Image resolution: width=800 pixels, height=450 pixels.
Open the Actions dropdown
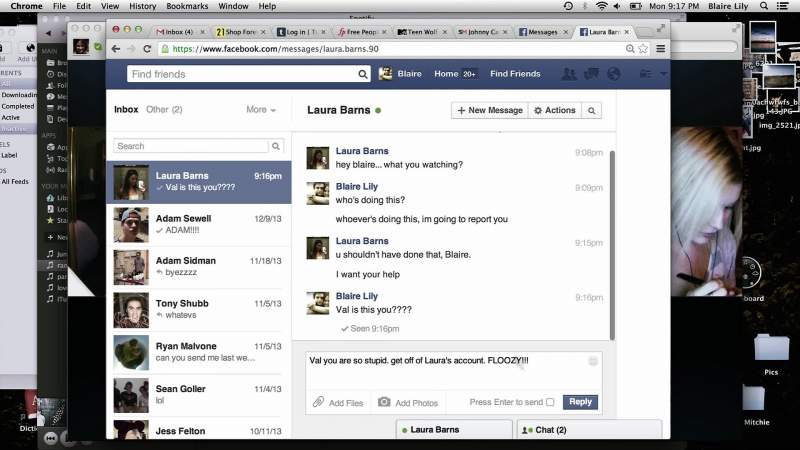point(554,110)
